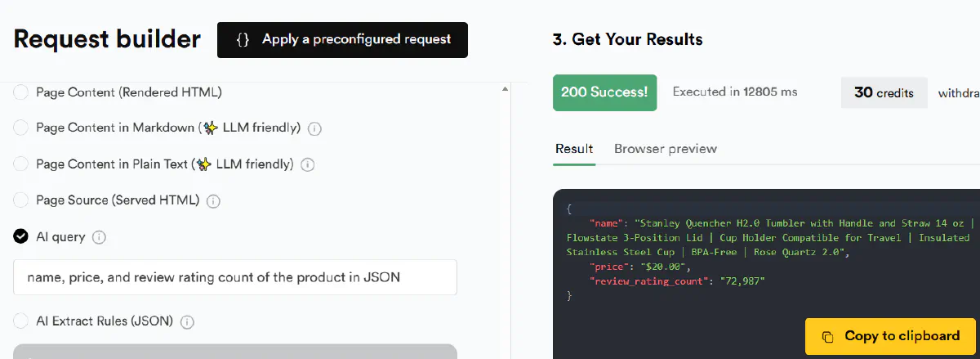Pick the Page Source (Served HTML) option
The height and width of the screenshot is (359, 980).
(20, 200)
